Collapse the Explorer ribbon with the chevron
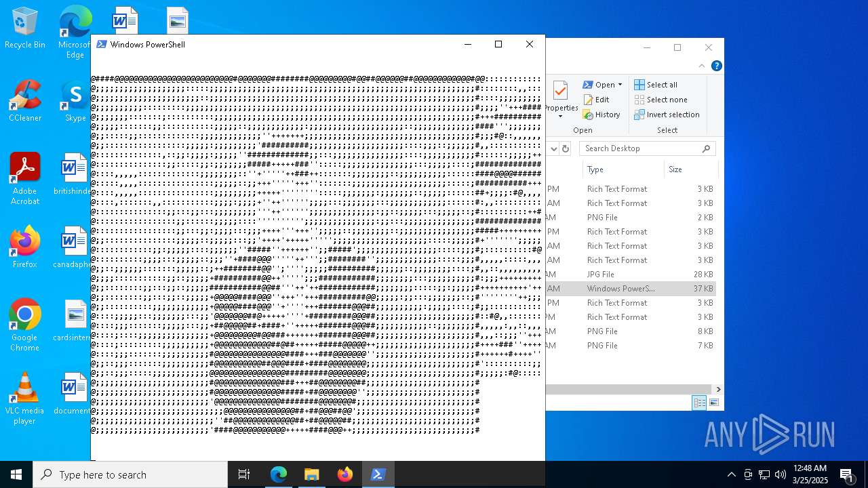 click(702, 66)
